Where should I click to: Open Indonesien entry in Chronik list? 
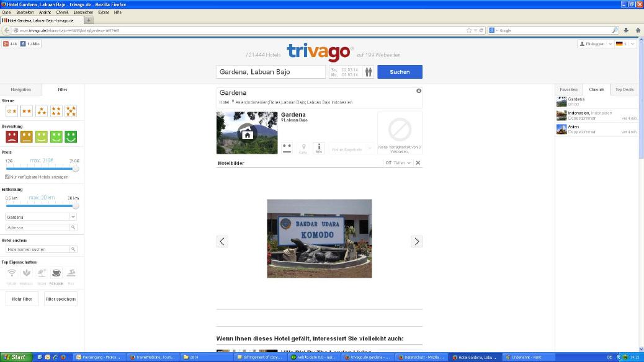pyautogui.click(x=597, y=115)
